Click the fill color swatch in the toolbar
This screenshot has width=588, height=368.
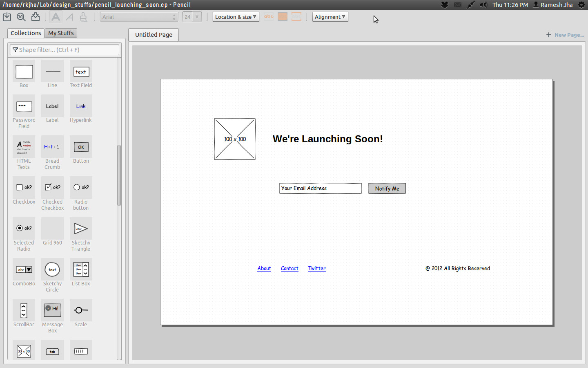click(x=282, y=17)
